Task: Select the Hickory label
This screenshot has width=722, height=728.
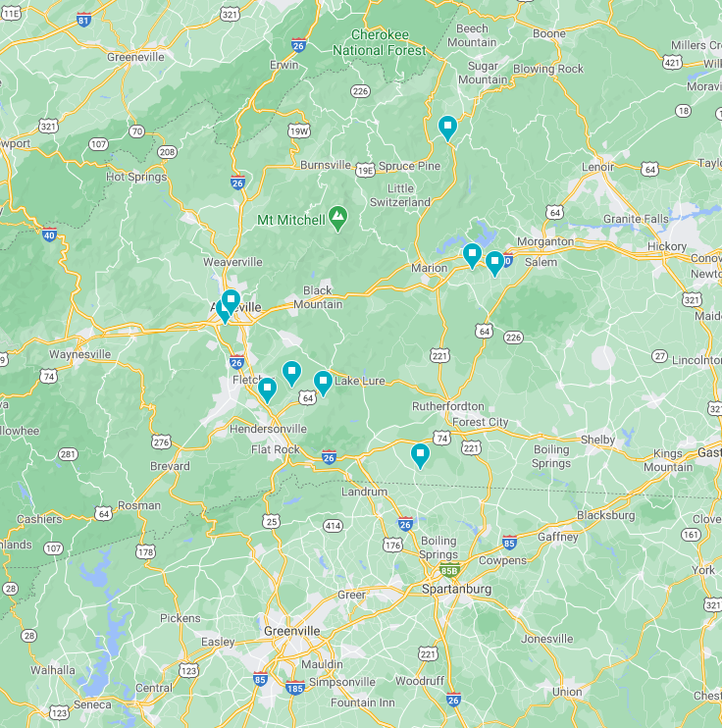Action: [667, 246]
